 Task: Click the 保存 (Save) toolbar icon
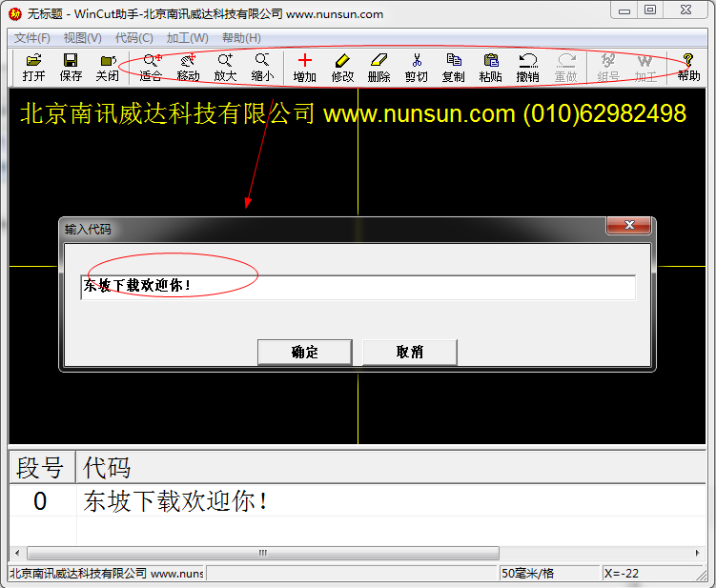tap(71, 68)
